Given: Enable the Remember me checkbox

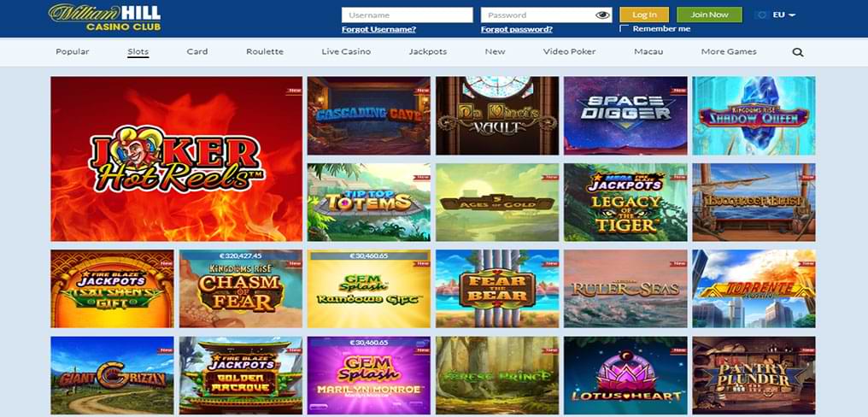Looking at the screenshot, I should [x=624, y=29].
